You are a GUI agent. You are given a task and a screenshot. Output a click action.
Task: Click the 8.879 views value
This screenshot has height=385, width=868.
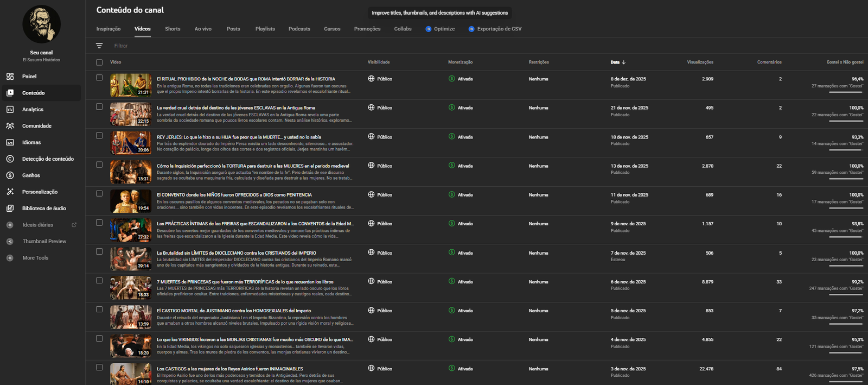coord(707,282)
